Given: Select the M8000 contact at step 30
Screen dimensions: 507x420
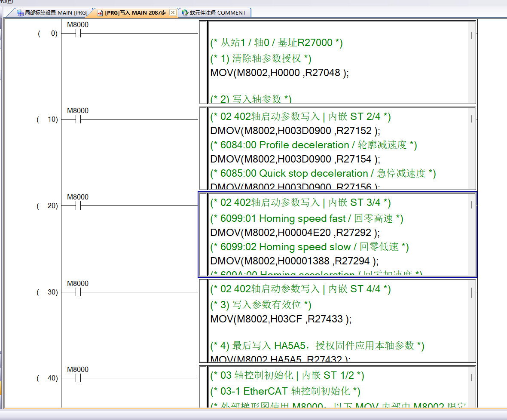Looking at the screenshot, I should 78,292.
